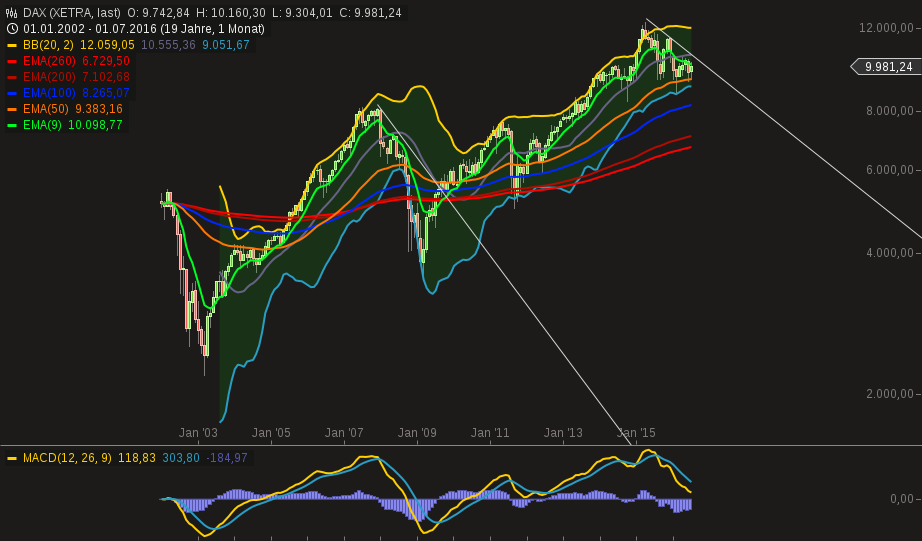Screen dimensions: 922x541
Task: Click the MACD(12, 26, 9) label
Action: click(67, 457)
